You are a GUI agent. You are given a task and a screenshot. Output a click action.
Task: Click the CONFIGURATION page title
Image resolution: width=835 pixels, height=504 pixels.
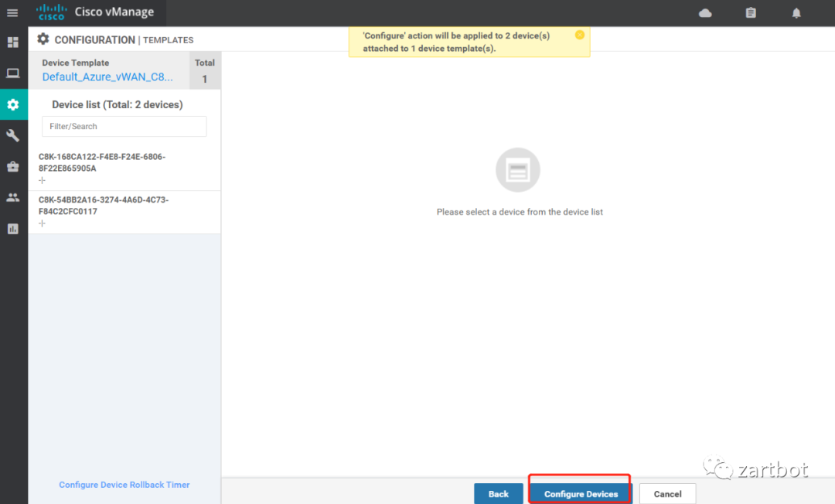(95, 40)
